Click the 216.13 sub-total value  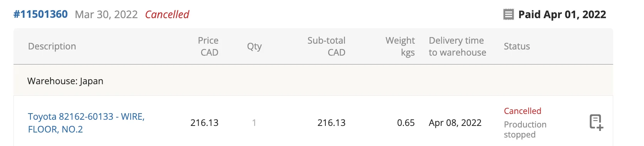click(x=331, y=123)
